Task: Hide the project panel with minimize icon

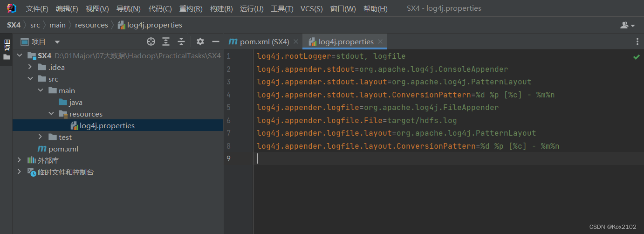Action: 215,42
